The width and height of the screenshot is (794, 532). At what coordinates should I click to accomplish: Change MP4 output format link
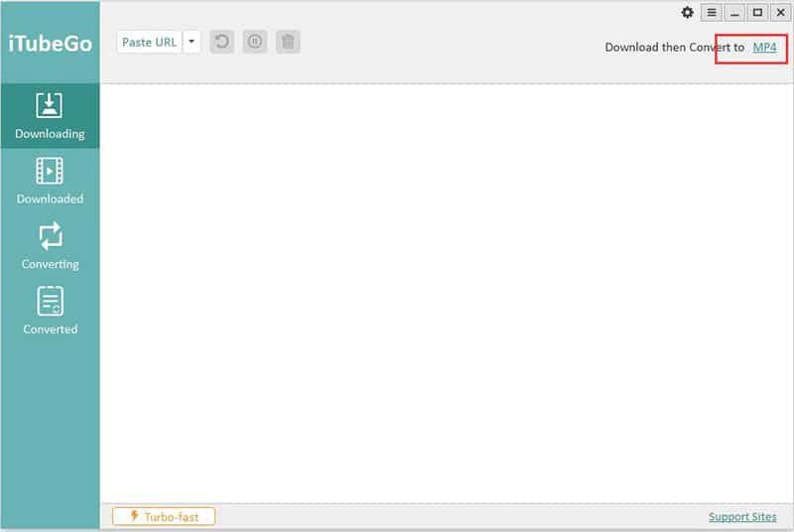pyautogui.click(x=764, y=48)
